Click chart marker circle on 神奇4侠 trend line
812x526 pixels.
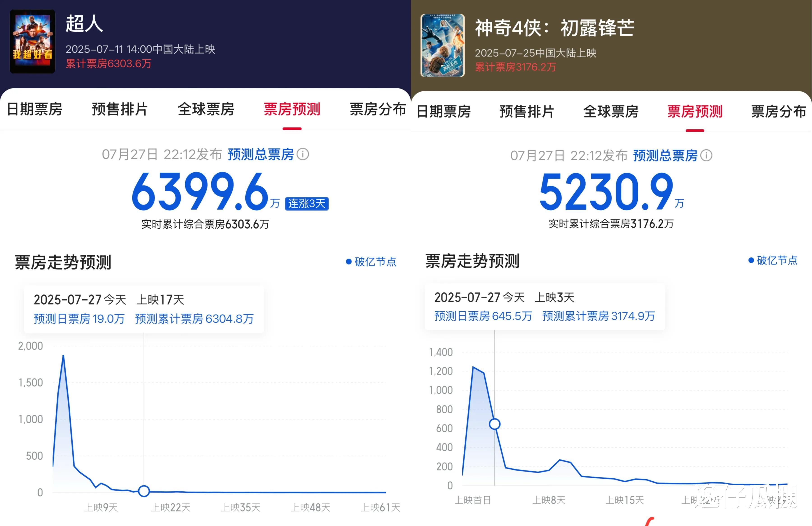(495, 424)
